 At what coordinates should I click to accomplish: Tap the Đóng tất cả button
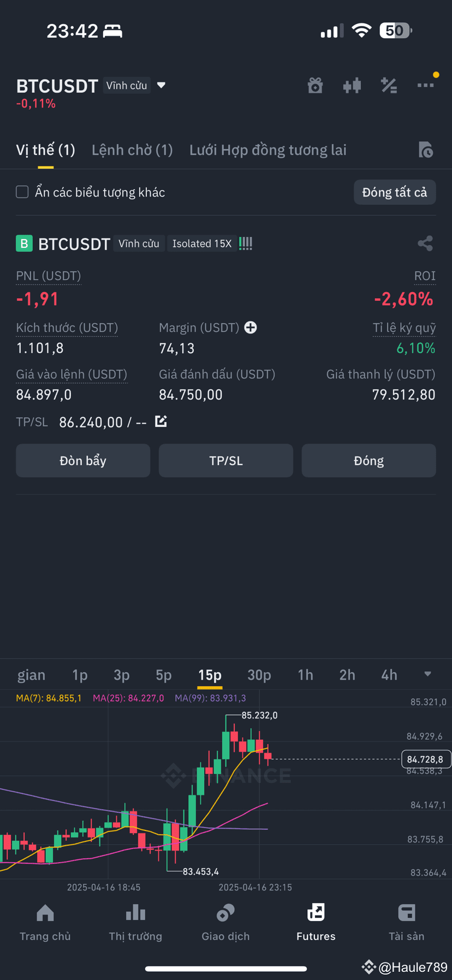point(395,192)
